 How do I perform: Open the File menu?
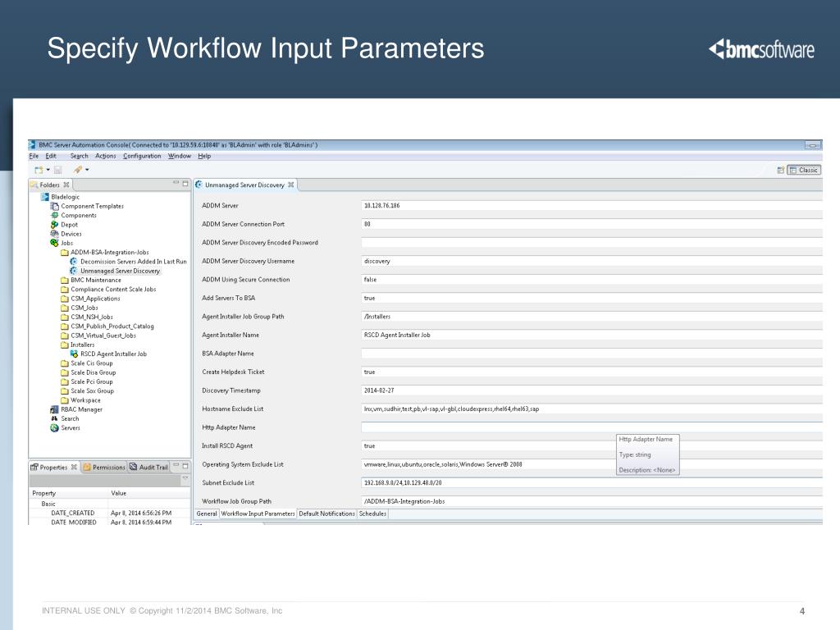click(34, 156)
